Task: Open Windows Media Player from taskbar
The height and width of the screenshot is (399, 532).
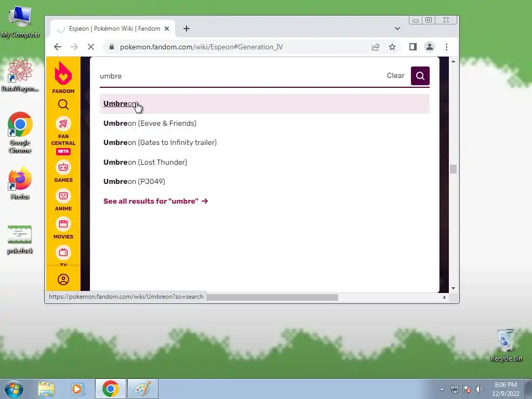Action: [77, 389]
